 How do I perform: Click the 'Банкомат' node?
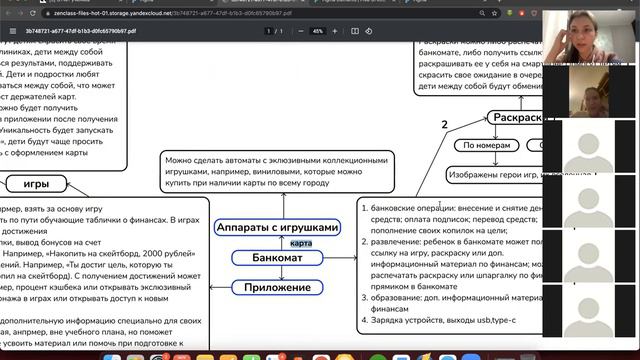pos(277,258)
